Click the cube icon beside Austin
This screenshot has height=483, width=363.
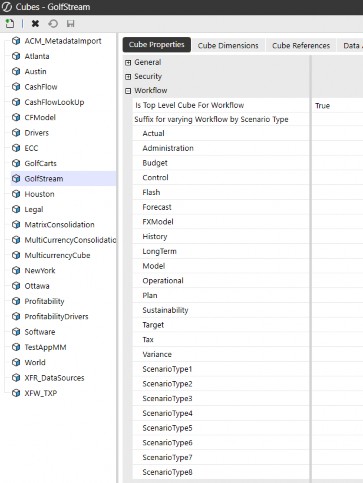16,71
